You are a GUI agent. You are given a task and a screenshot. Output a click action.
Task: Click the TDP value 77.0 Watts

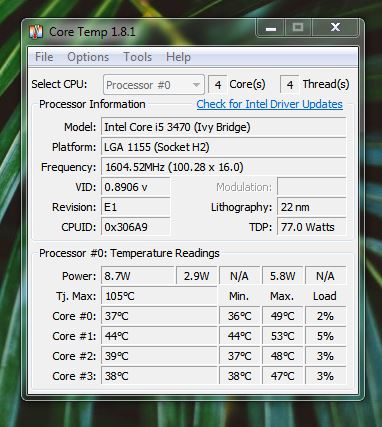pyautogui.click(x=312, y=227)
